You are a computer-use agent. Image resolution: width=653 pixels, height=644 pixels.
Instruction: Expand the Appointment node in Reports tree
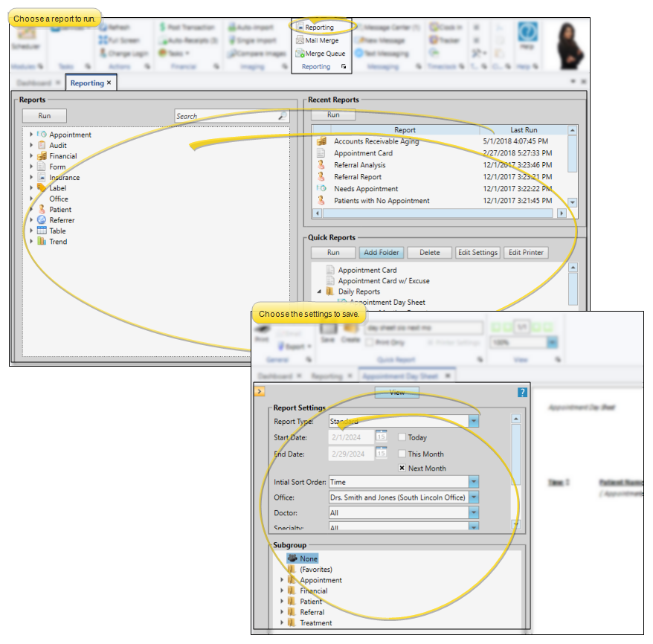[x=31, y=135]
